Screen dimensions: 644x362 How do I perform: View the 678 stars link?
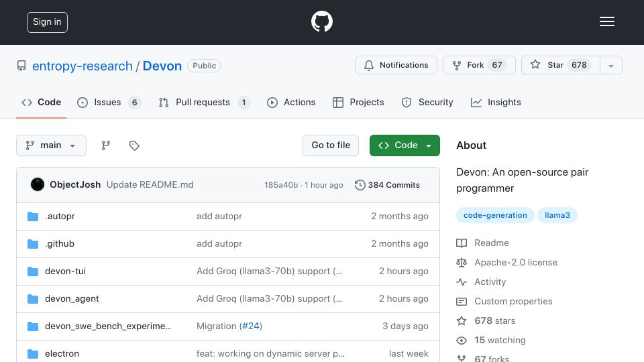494,321
